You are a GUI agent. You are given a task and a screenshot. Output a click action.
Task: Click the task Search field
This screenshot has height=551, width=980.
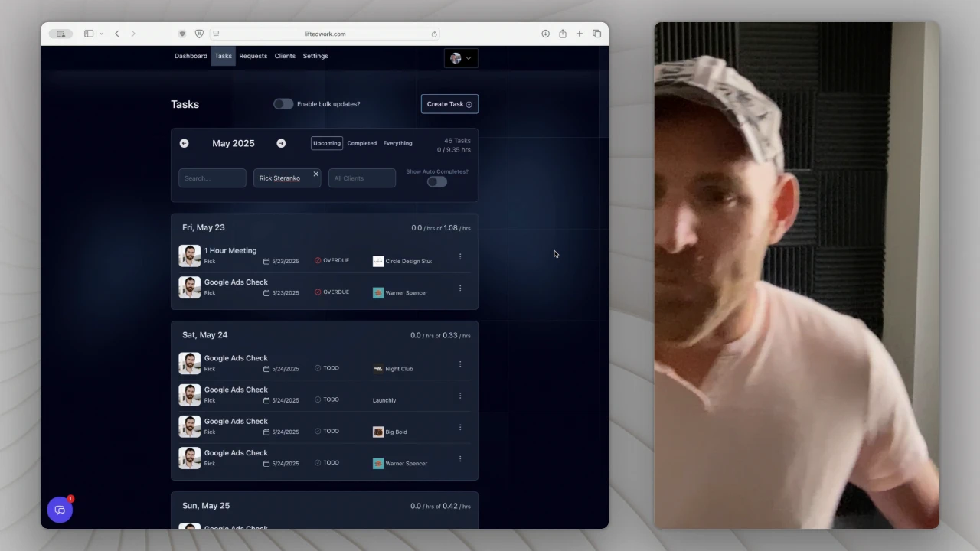click(x=212, y=178)
